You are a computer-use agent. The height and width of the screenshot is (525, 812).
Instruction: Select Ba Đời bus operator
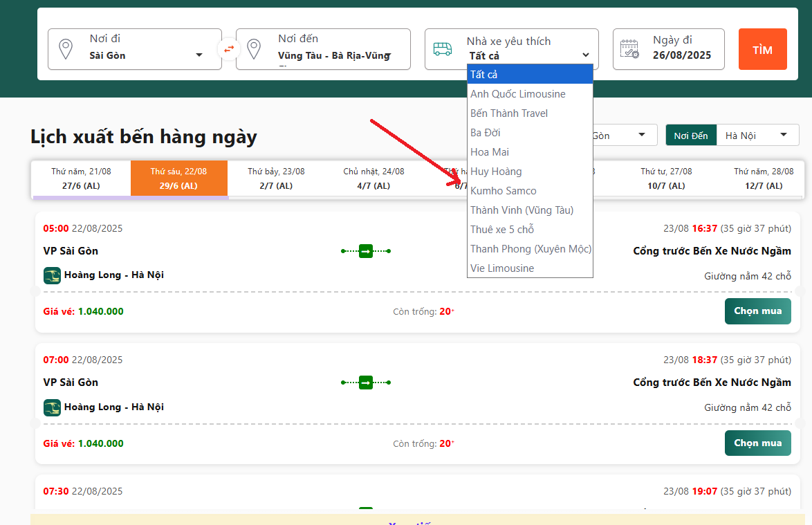click(x=530, y=133)
